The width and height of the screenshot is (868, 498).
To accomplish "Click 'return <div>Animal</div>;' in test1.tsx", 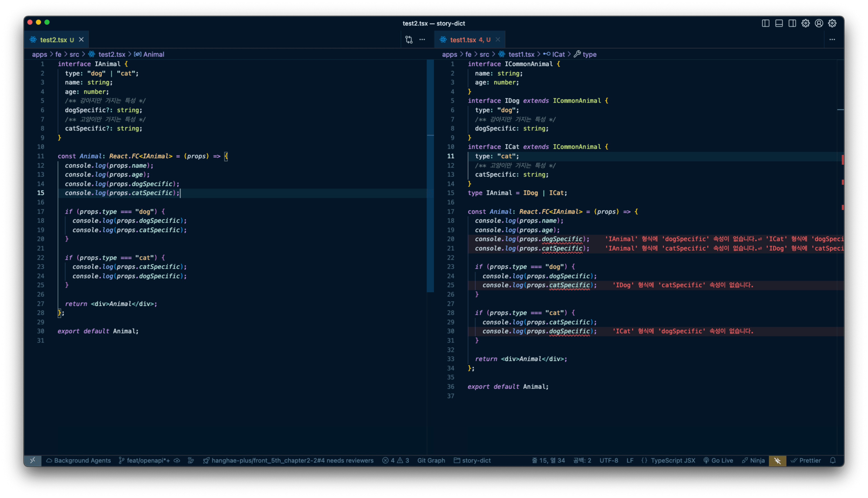I will click(521, 359).
